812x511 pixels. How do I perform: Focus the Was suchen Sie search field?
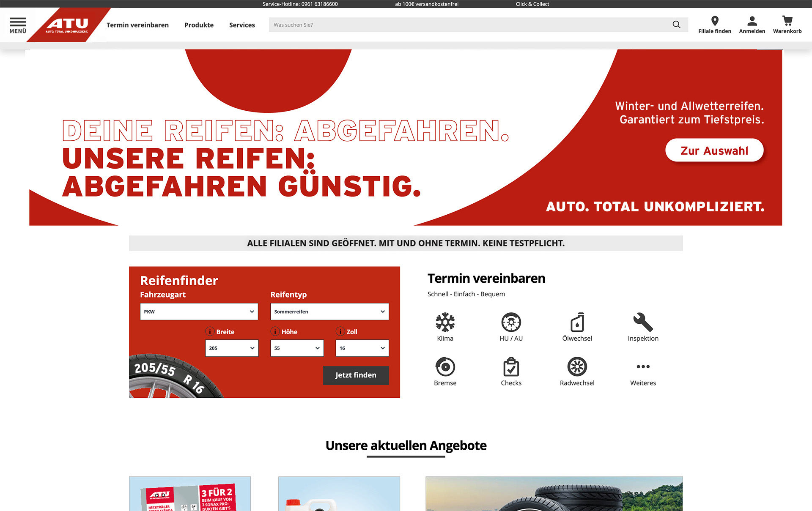pyautogui.click(x=465, y=25)
